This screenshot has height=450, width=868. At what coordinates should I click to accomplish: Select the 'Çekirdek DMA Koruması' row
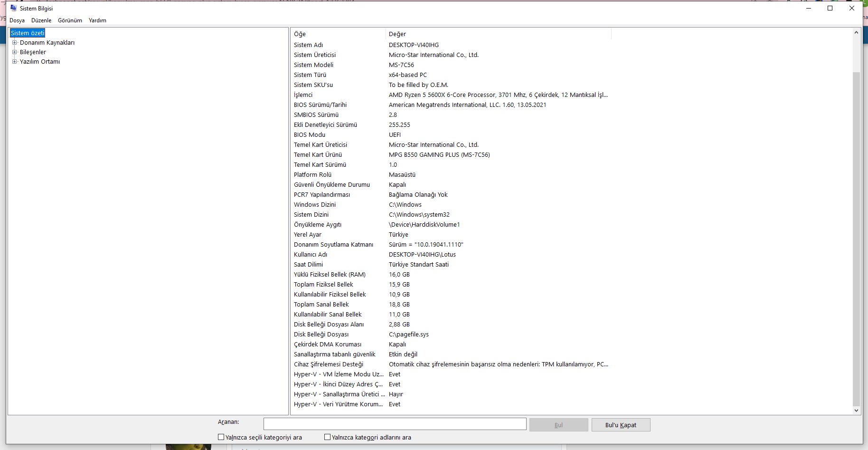point(451,345)
